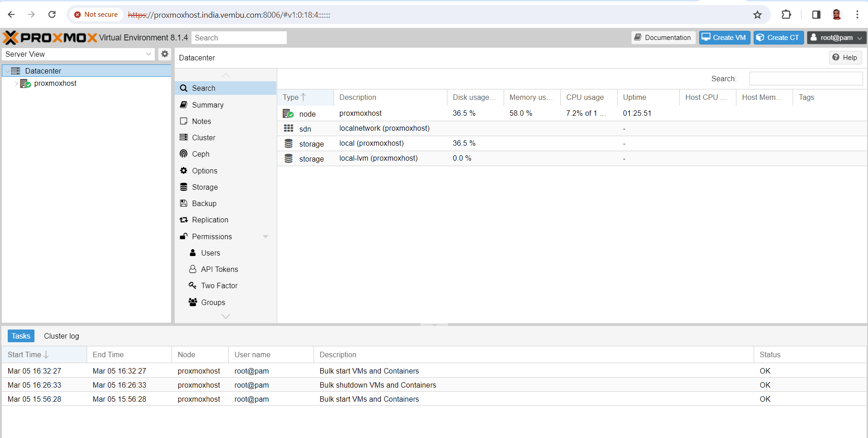This screenshot has height=438, width=868.
Task: Select the local-lvm (proxmoxhost) row
Action: point(572,158)
